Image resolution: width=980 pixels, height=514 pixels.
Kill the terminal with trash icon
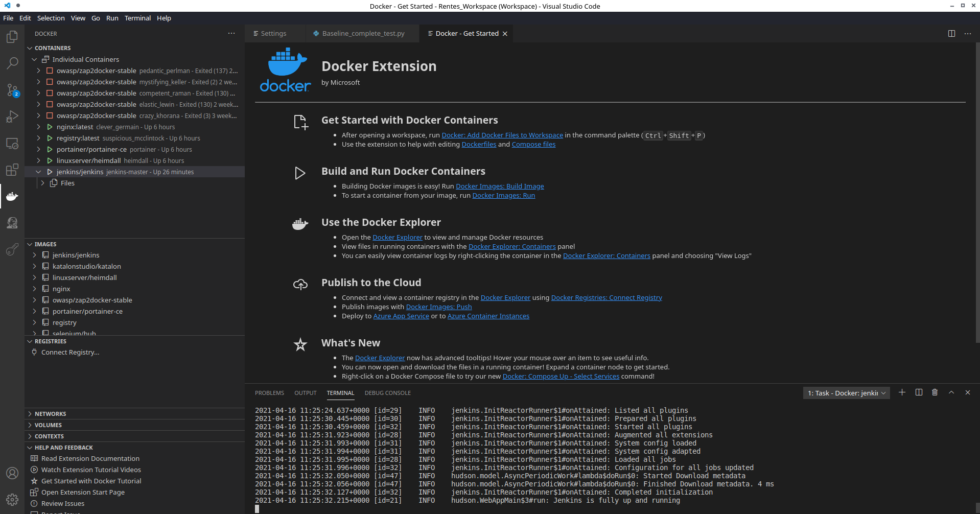point(935,392)
